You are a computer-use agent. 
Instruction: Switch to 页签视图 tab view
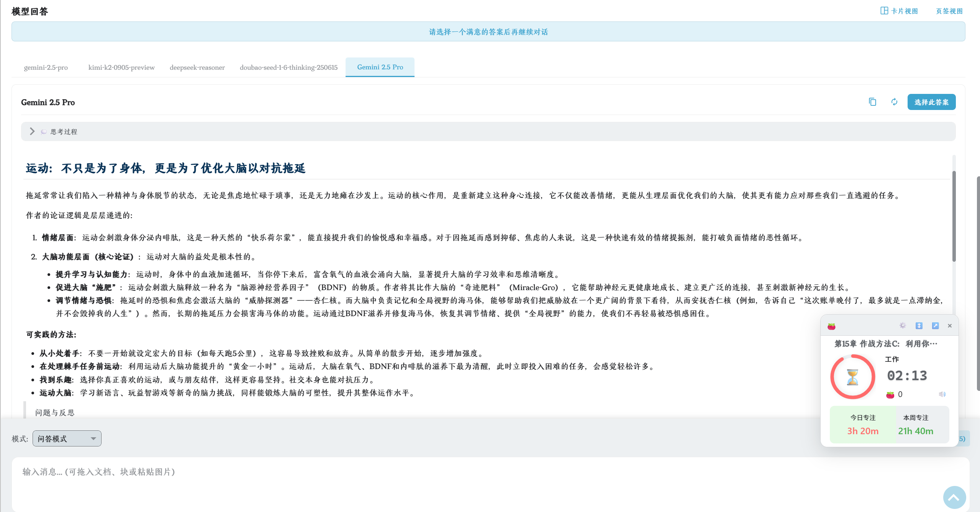[949, 11]
